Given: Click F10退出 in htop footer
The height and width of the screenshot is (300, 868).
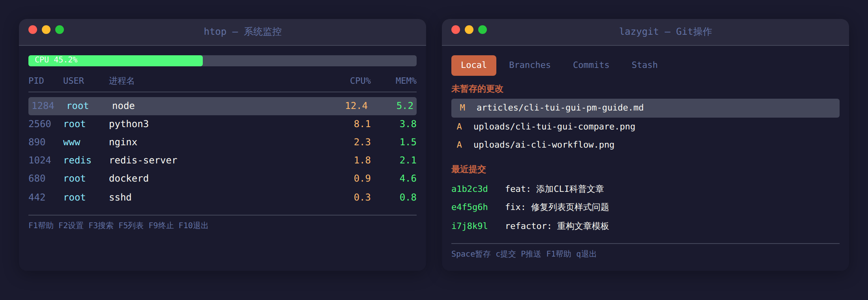Looking at the screenshot, I should coord(193,225).
